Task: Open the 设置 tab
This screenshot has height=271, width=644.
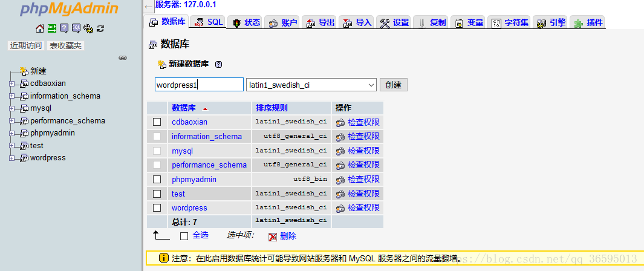Action: 394,22
